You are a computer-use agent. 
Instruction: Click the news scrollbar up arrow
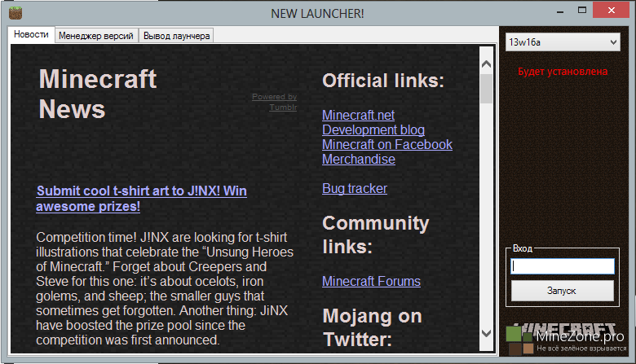(x=486, y=61)
